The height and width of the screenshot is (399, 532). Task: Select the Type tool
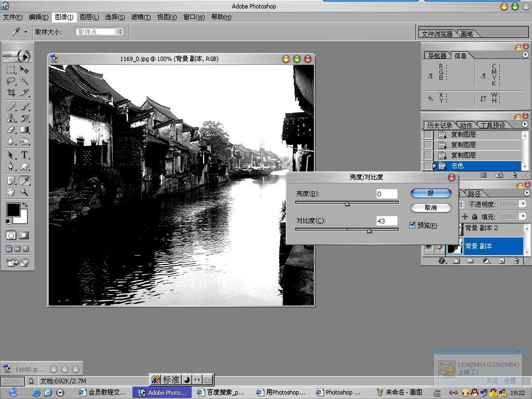24,155
